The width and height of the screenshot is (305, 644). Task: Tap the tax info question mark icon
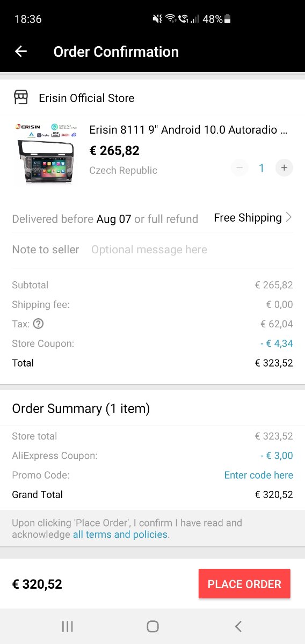(38, 324)
